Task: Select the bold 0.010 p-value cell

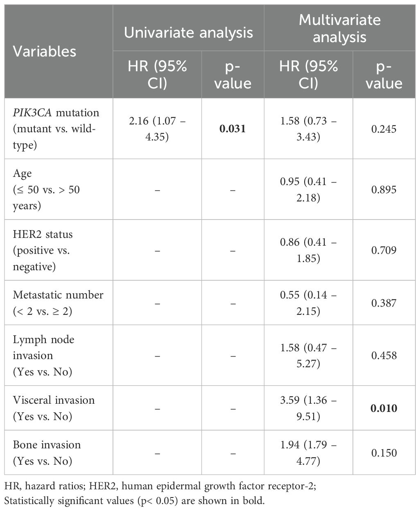Action: click(x=384, y=408)
